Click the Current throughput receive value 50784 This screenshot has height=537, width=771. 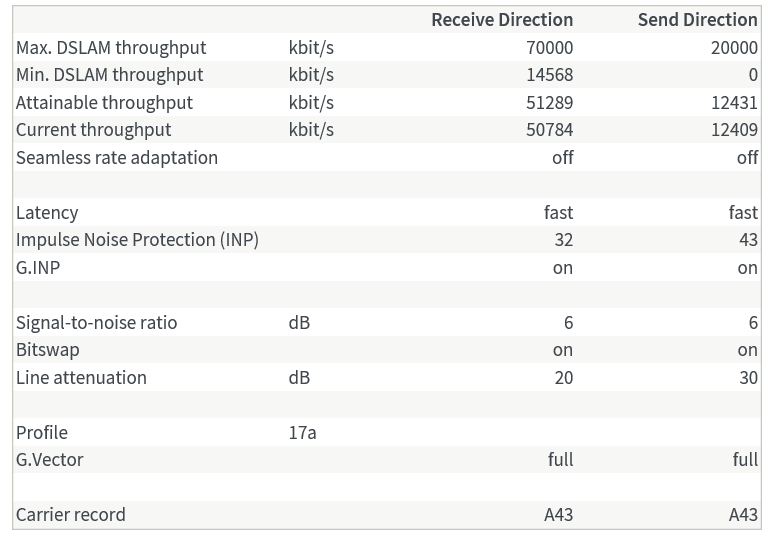tap(549, 130)
